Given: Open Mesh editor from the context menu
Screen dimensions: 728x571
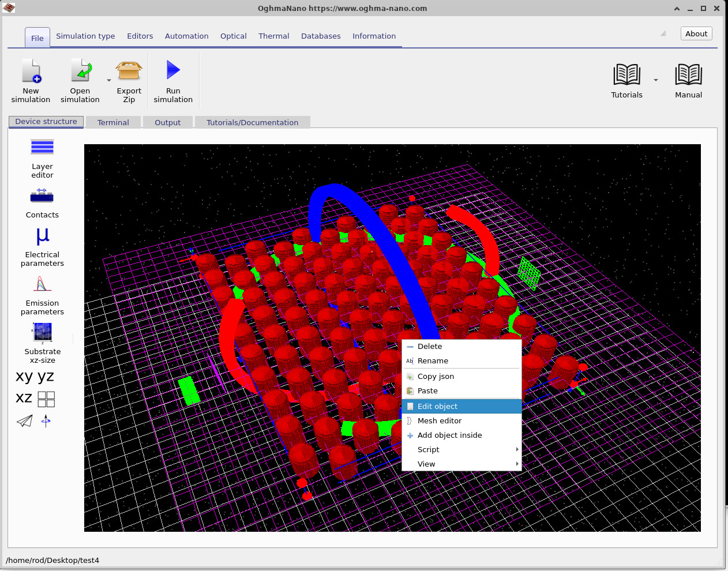Looking at the screenshot, I should 461,421.
